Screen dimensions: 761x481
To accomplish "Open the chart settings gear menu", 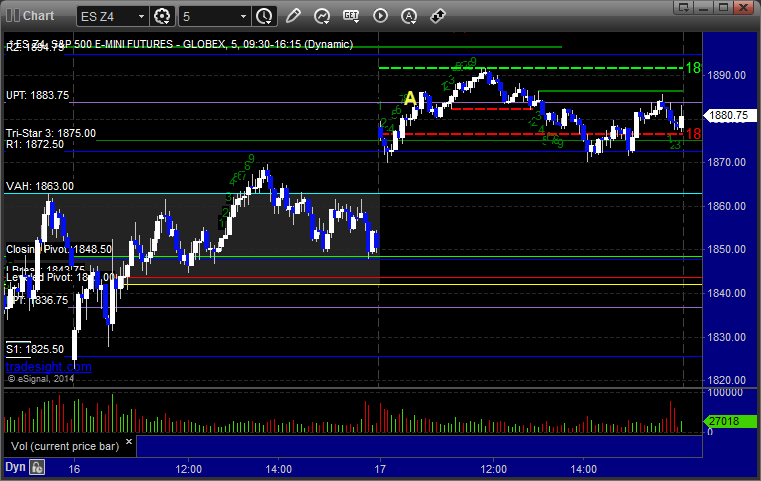I will tap(162, 16).
